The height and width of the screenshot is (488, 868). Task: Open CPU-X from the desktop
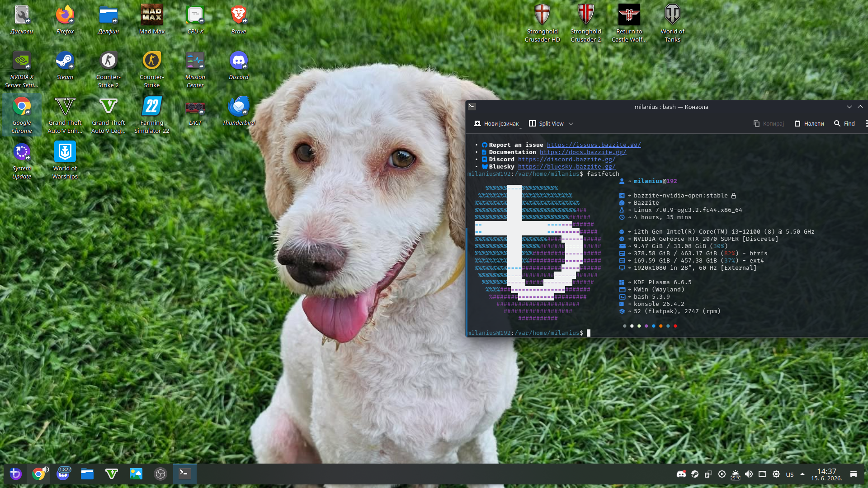pyautogui.click(x=195, y=20)
